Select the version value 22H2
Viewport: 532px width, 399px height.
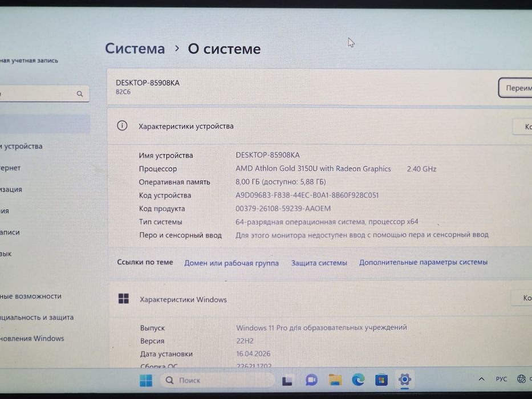[x=245, y=341]
